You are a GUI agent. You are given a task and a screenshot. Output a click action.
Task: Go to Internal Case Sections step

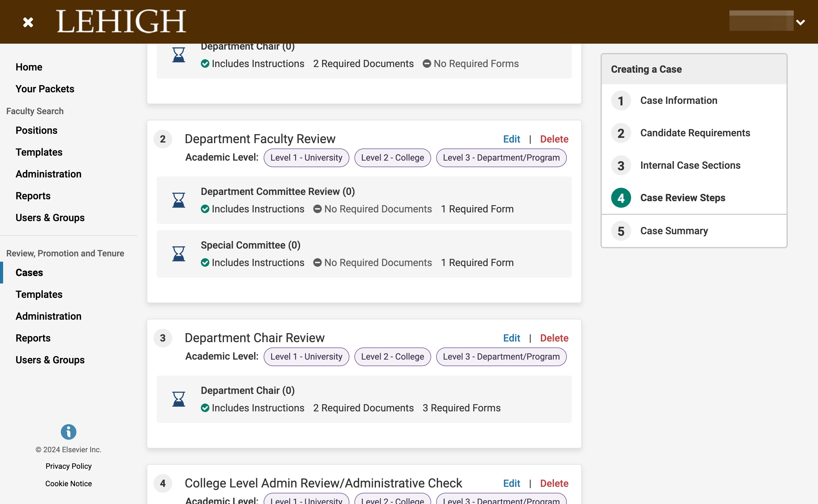point(690,165)
